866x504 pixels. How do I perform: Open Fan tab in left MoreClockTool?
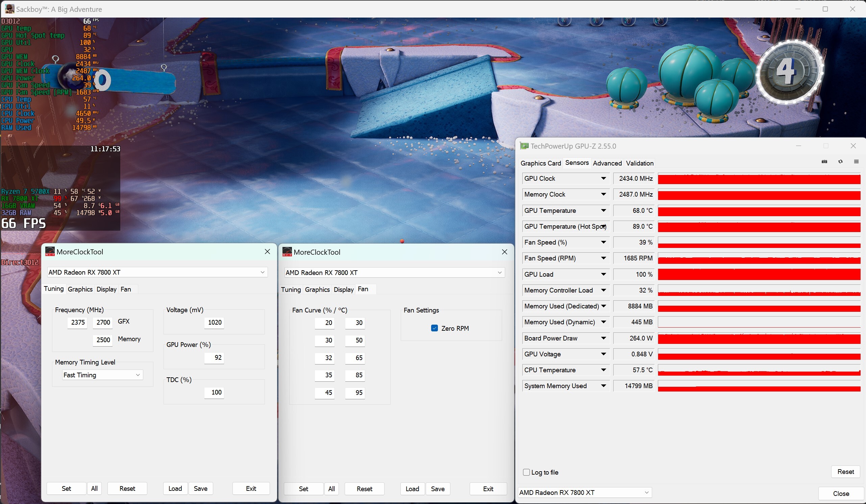126,289
